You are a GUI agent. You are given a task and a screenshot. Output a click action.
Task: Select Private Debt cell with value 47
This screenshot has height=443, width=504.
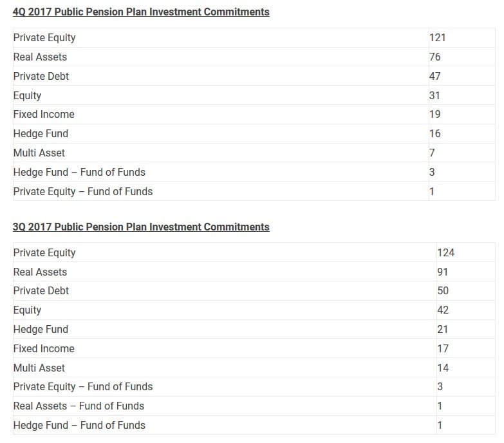click(434, 76)
